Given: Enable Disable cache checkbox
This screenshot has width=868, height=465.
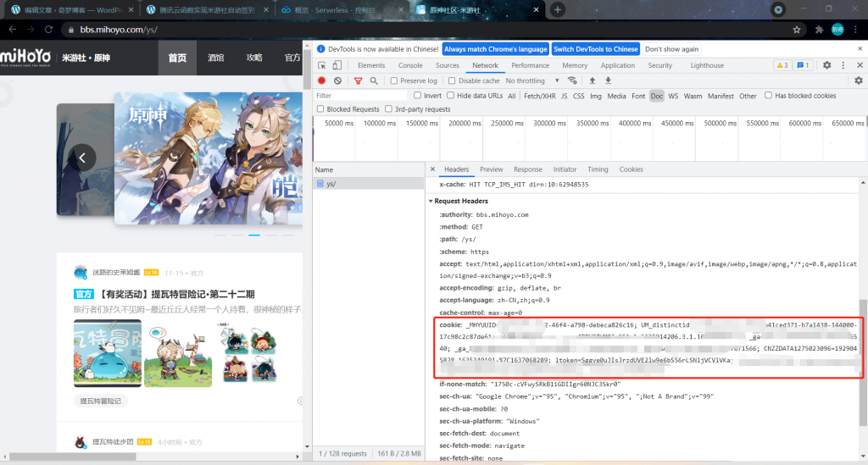Looking at the screenshot, I should point(452,80).
